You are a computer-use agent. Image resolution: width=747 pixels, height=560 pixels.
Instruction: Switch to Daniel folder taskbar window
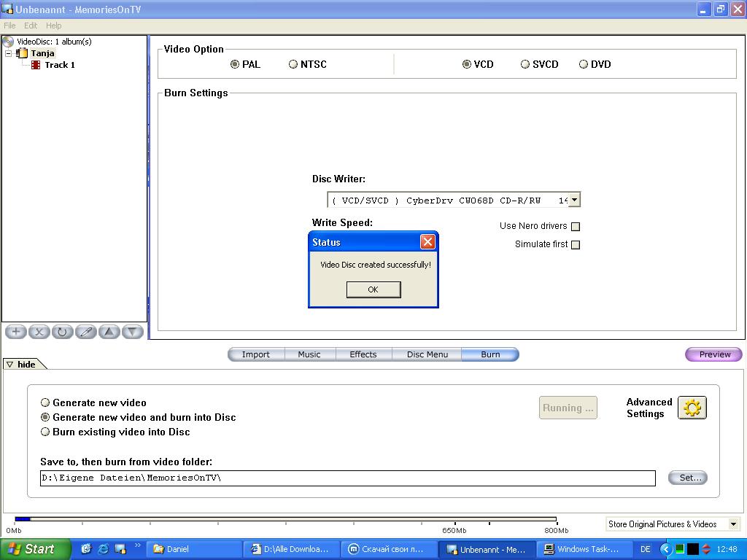point(194,549)
